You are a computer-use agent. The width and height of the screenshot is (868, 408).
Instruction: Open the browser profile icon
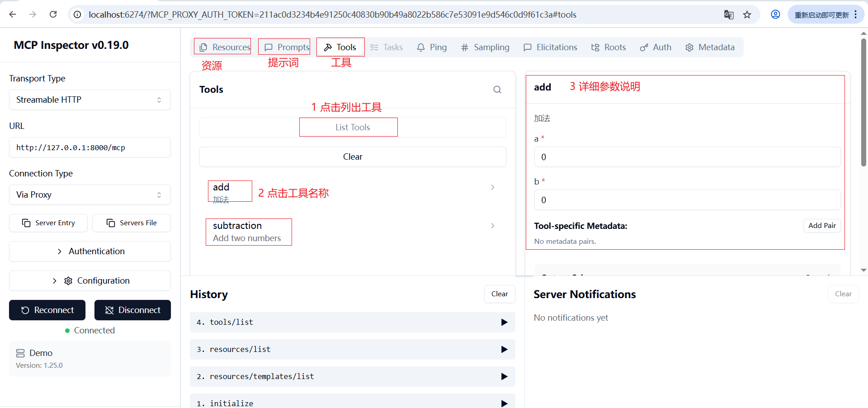tap(775, 14)
